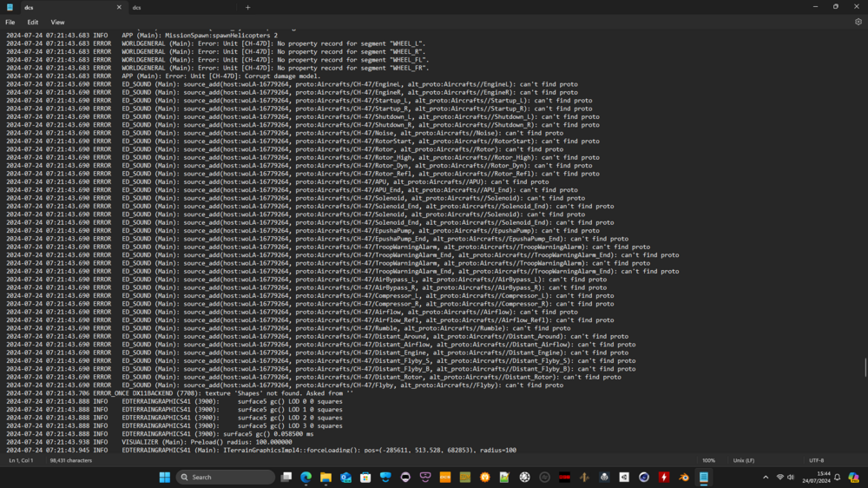Click the CH-47/APU_End sound error line
868x488 pixels.
click(292, 189)
